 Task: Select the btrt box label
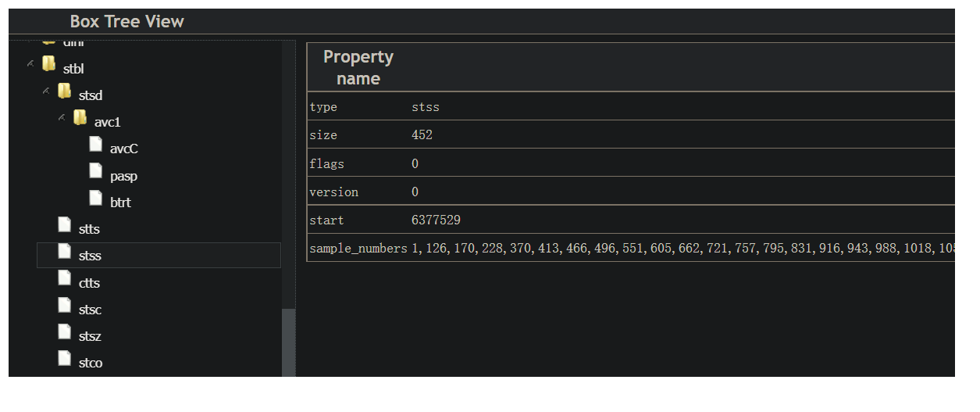click(x=120, y=202)
